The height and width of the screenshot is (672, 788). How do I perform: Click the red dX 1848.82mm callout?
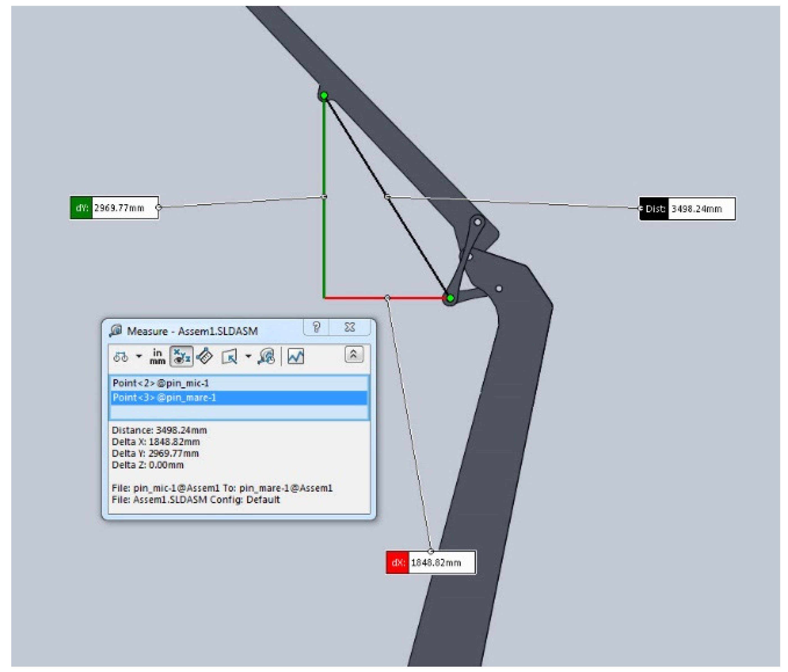point(430,563)
